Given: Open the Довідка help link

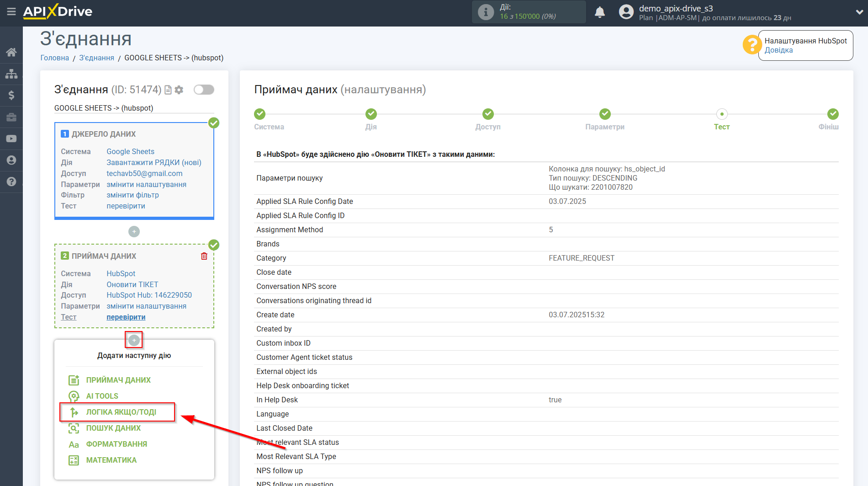Looking at the screenshot, I should 778,50.
